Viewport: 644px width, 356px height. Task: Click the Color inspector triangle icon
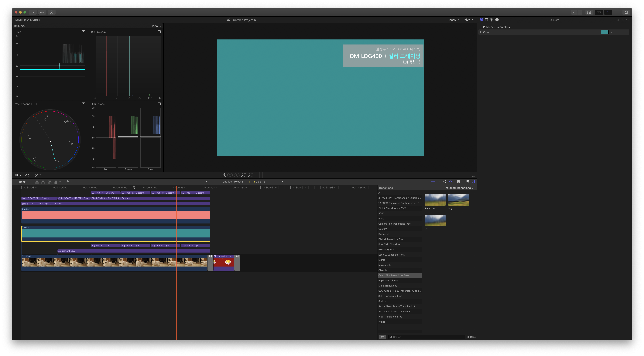492,20
